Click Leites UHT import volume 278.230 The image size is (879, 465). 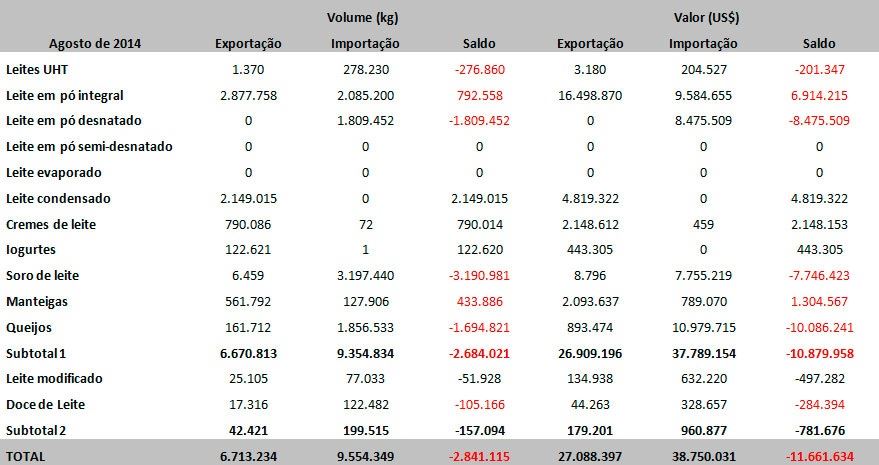point(364,69)
